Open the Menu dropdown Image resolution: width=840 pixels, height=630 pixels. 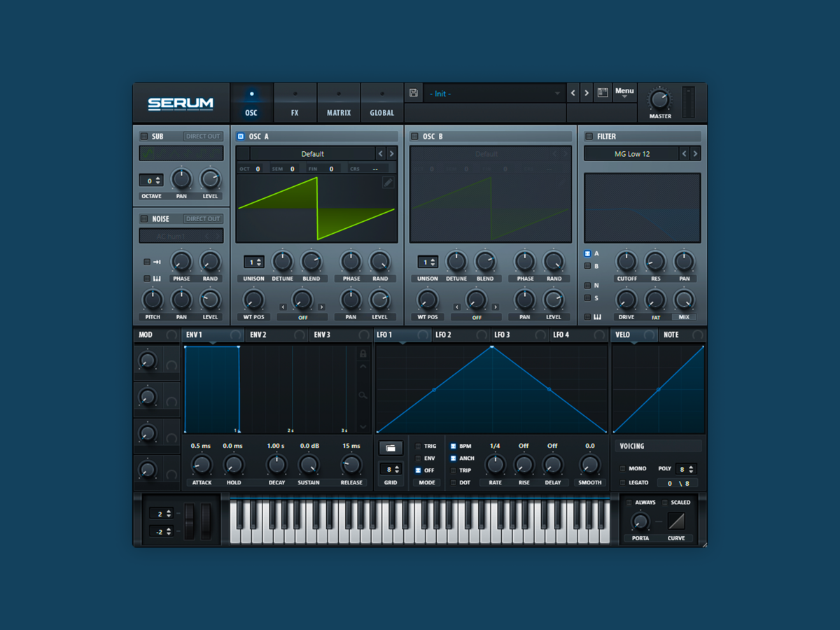click(x=624, y=92)
